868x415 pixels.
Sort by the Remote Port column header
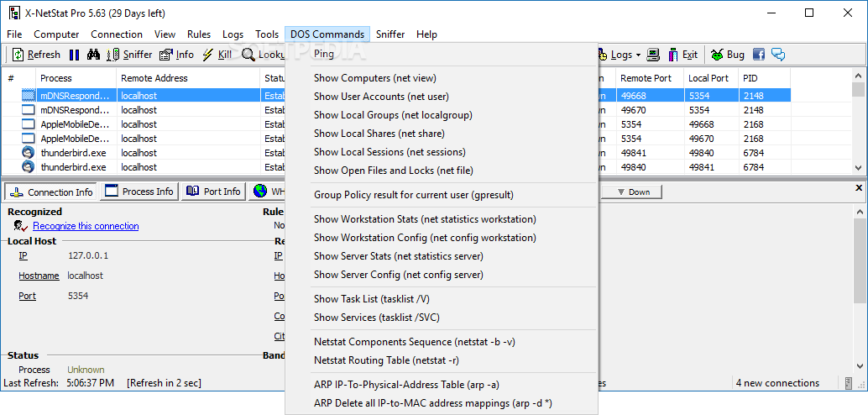[650, 78]
